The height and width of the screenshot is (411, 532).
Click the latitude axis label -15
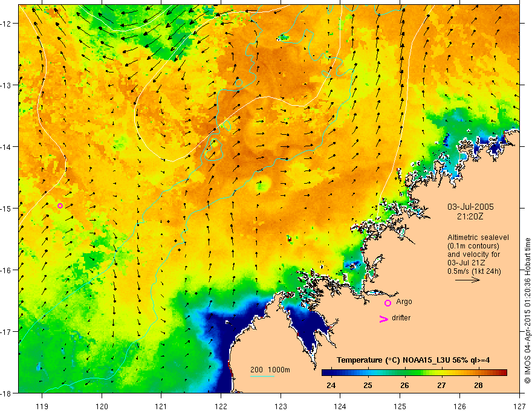pyautogui.click(x=6, y=208)
